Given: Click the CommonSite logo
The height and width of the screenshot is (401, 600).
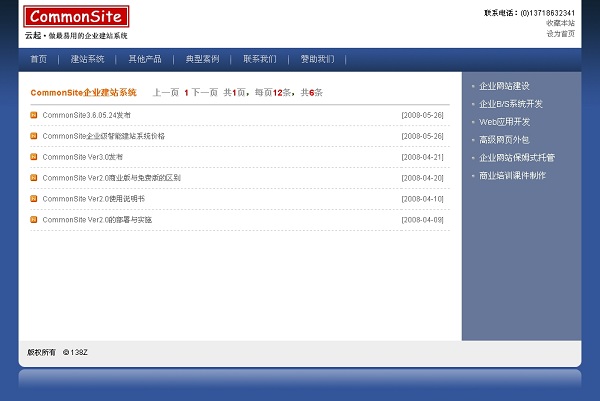Looking at the screenshot, I should pos(76,16).
